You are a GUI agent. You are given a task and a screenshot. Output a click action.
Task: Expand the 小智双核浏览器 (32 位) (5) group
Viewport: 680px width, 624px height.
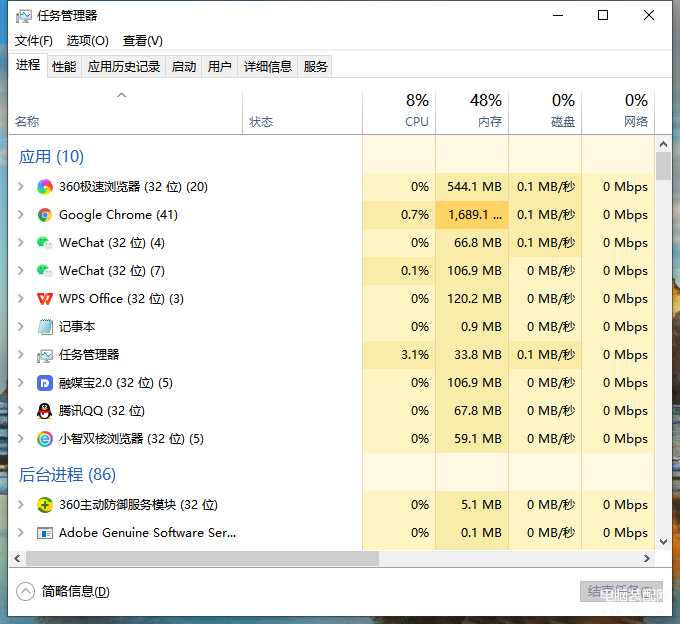click(20, 439)
